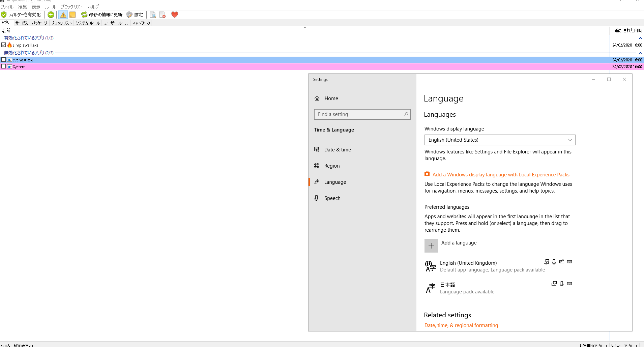Image resolution: width=644 pixels, height=347 pixels.
Task: Click the green shield enable-filters icon
Action: (x=4, y=15)
